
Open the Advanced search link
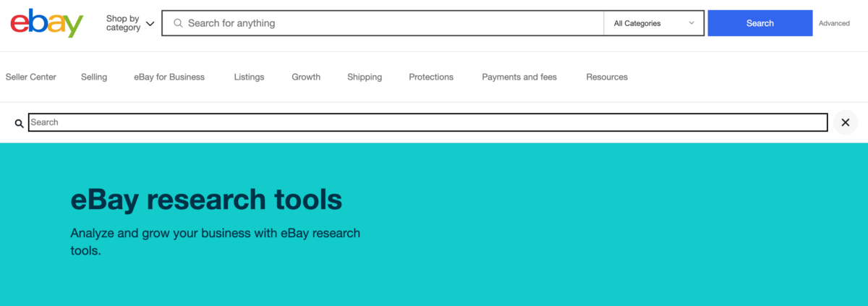(x=834, y=23)
